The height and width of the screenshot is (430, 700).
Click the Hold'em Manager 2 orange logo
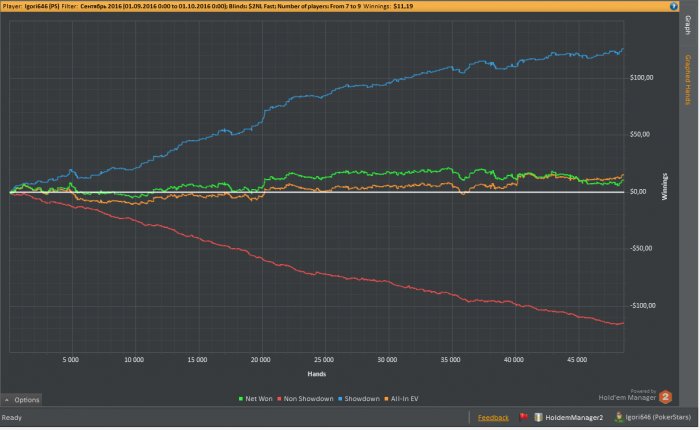665,397
